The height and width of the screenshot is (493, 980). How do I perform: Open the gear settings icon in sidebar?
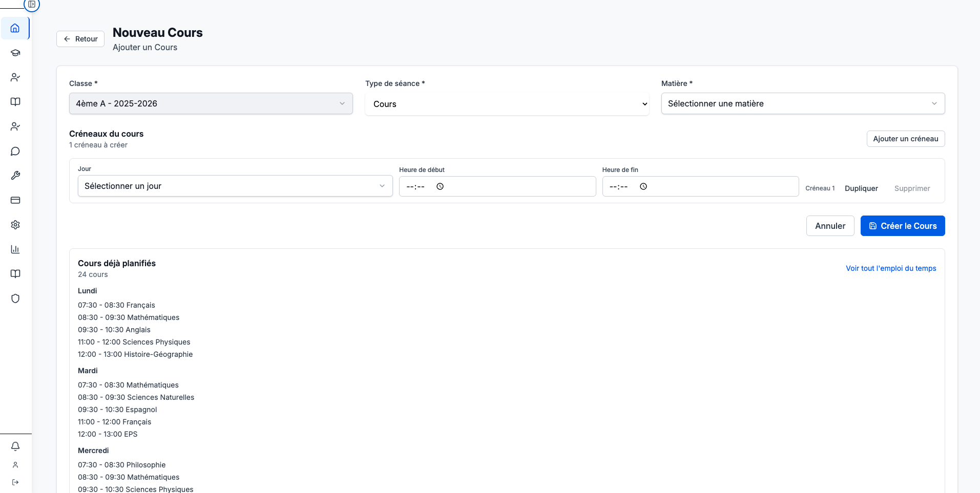point(15,225)
